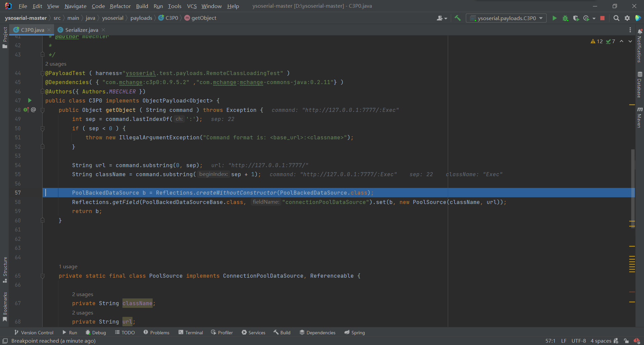The height and width of the screenshot is (345, 644).
Task: Click the payloads breadcrumb in navigation bar
Action: click(x=141, y=18)
